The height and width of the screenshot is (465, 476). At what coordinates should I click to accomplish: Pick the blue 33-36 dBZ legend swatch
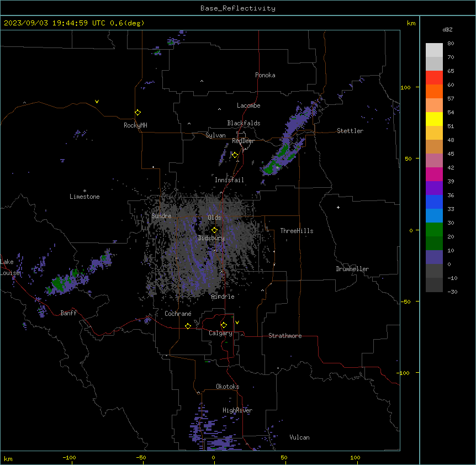click(x=434, y=202)
